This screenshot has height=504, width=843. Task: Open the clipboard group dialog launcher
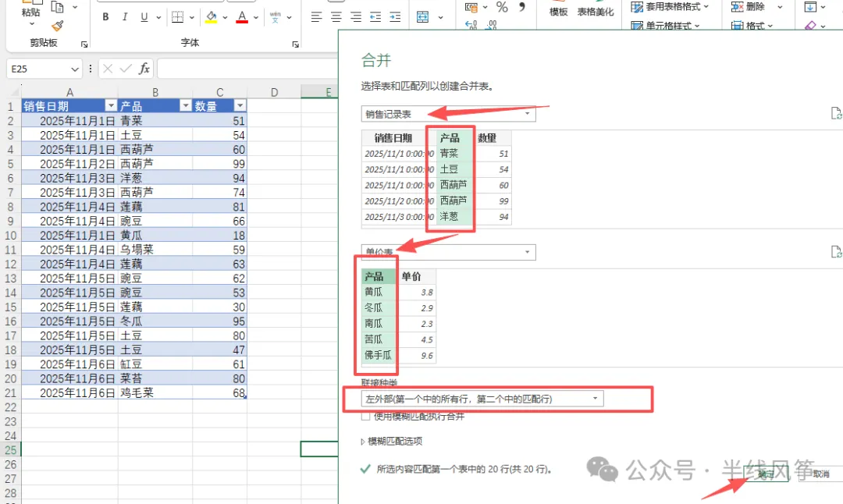[x=84, y=44]
